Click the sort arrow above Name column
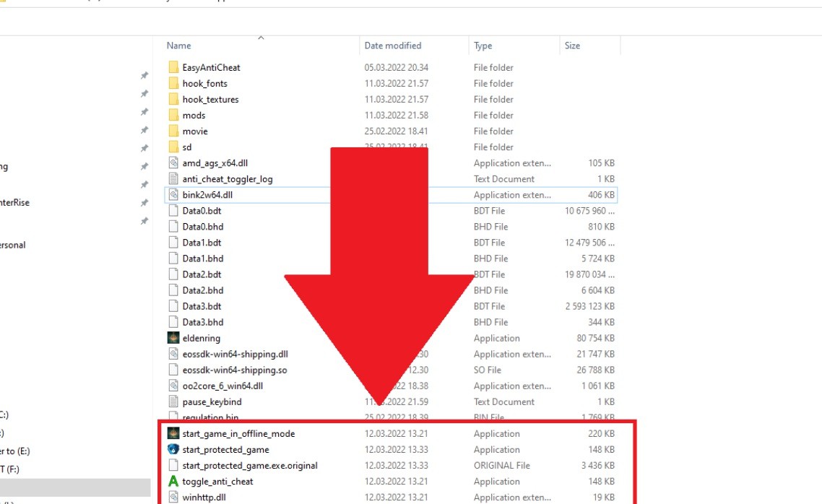This screenshot has height=504, width=822. [x=261, y=38]
